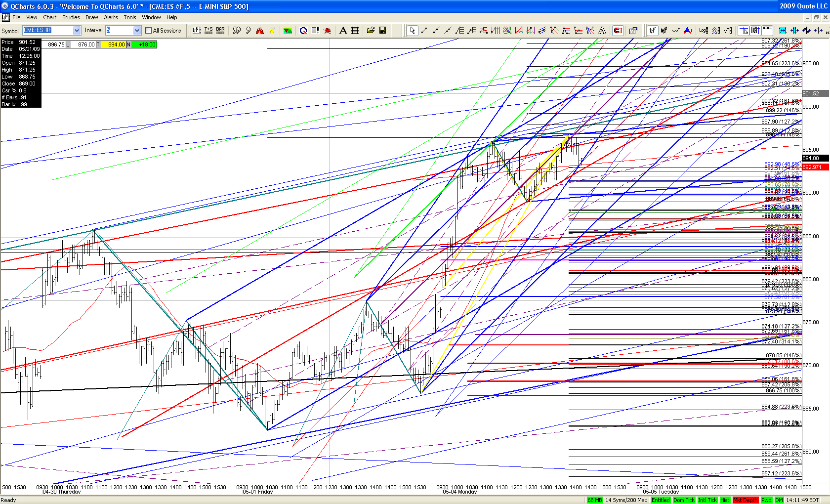Select the text annotation A tool
This screenshot has width=830, height=504.
pos(343,31)
